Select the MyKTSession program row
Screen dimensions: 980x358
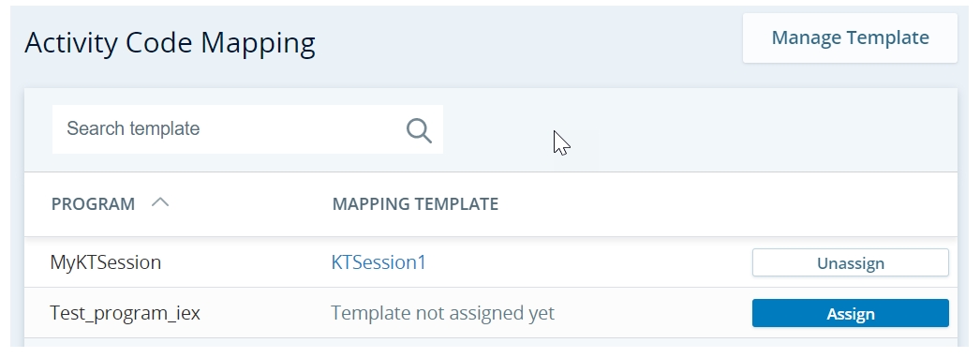point(491,262)
